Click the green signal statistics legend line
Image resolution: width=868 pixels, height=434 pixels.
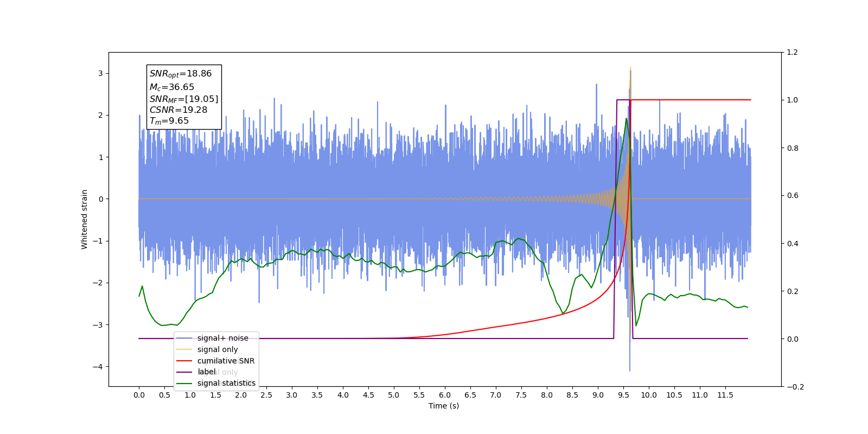tap(184, 383)
